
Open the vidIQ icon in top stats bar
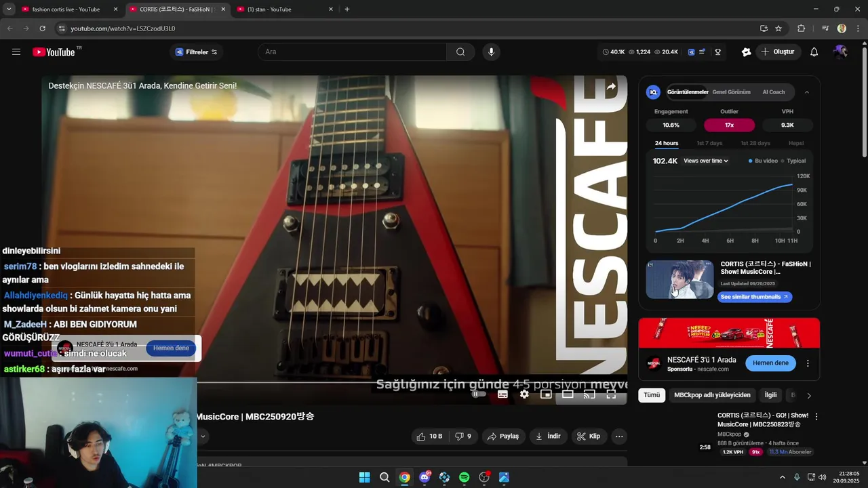(x=691, y=52)
